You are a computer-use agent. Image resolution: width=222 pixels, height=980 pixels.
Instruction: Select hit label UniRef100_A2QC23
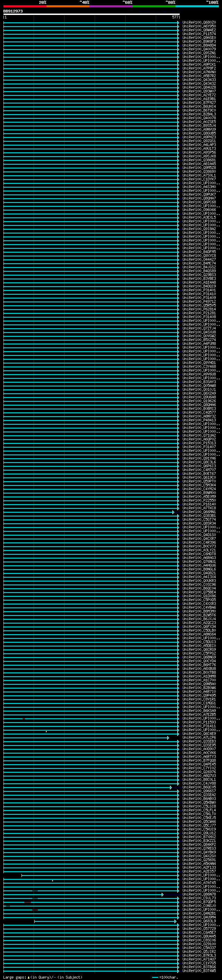coord(199,623)
